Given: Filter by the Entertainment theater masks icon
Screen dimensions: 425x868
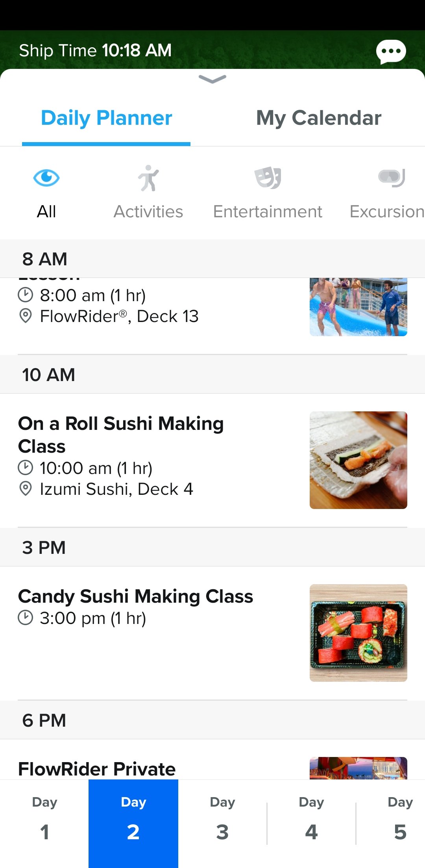Looking at the screenshot, I should (268, 178).
